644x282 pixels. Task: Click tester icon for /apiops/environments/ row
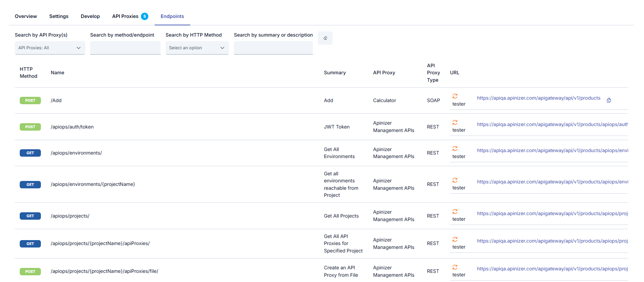[455, 149]
